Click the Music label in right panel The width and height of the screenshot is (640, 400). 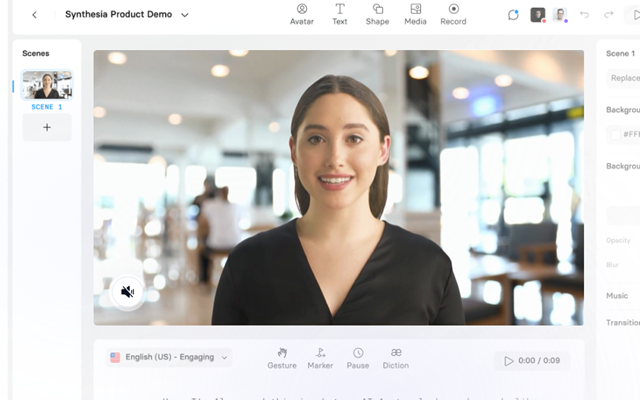pos(617,296)
